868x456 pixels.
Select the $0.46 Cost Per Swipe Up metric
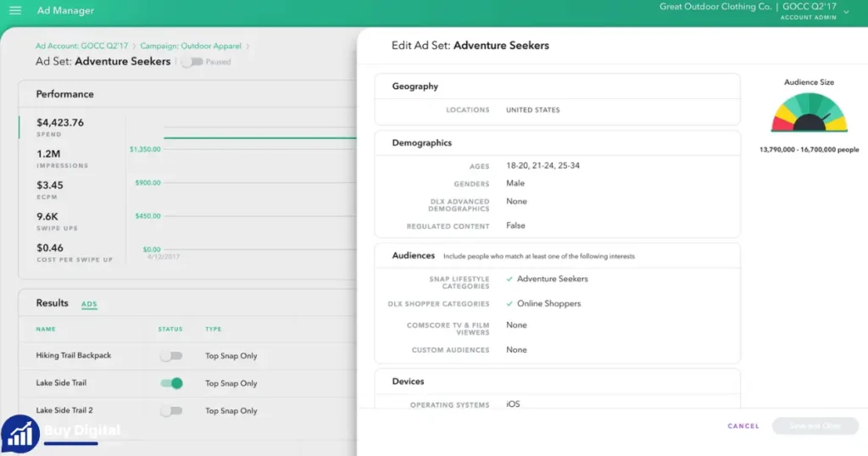point(75,253)
